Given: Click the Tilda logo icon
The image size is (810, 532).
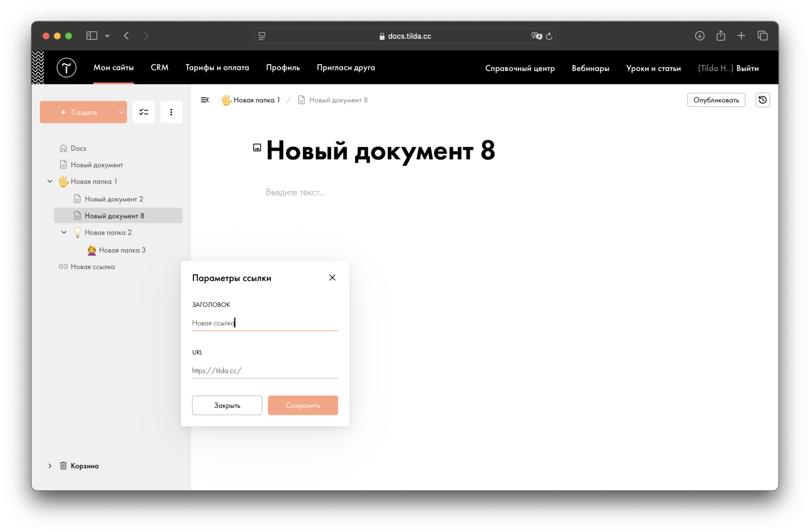Looking at the screenshot, I should [67, 67].
